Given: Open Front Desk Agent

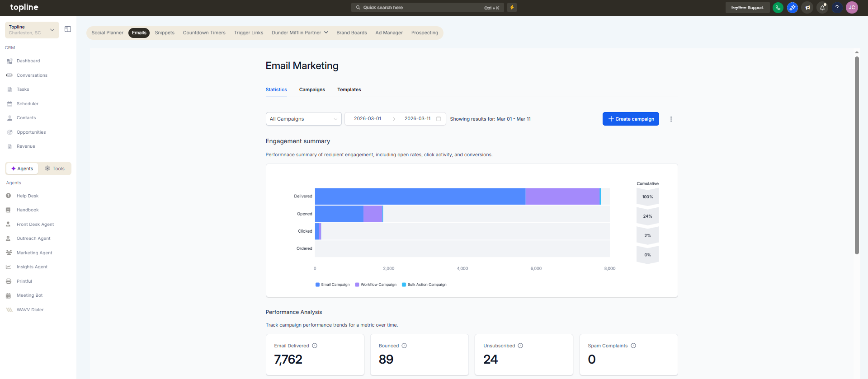Looking at the screenshot, I should (x=35, y=225).
